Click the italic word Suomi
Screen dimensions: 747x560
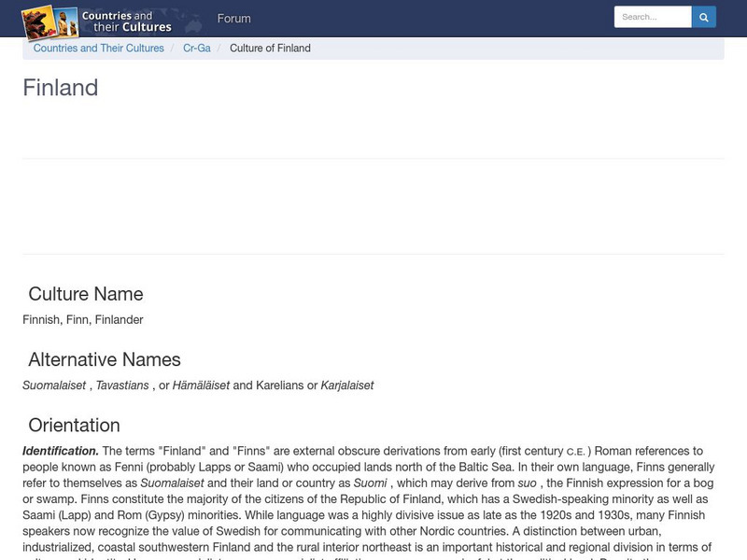pyautogui.click(x=370, y=483)
